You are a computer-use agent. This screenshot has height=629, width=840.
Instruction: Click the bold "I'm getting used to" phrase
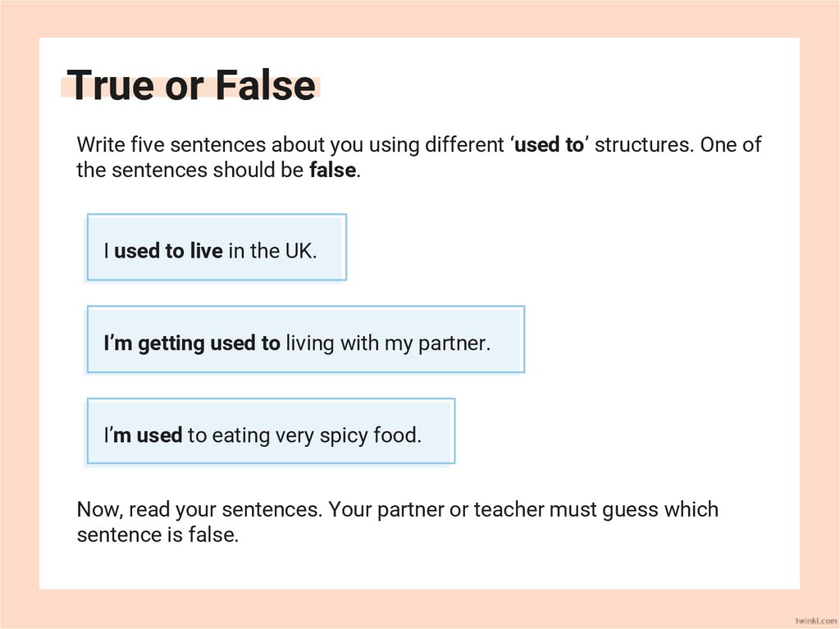pos(192,343)
